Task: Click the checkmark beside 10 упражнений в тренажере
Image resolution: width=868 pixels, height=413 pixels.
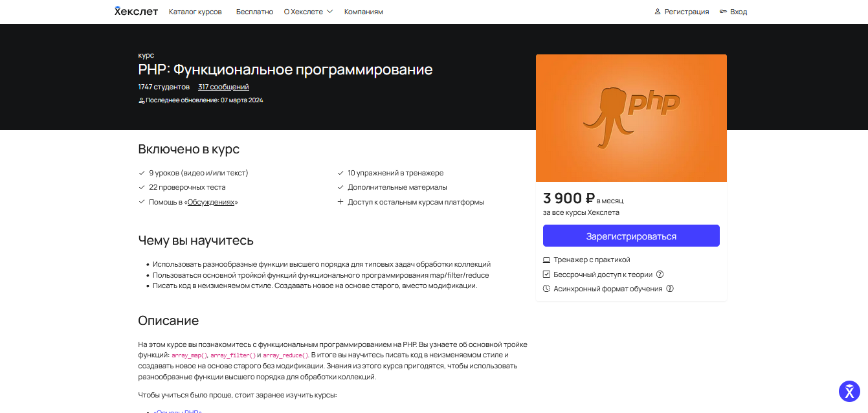Action: (x=340, y=173)
